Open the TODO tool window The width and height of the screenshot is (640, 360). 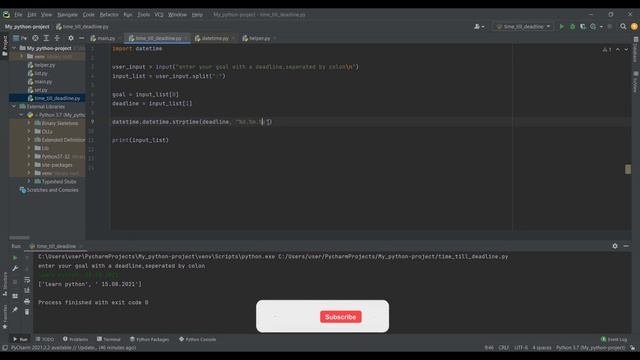tap(45, 339)
